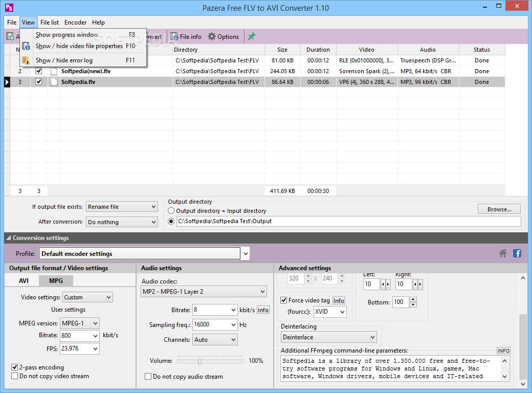Click the Right crop value field
532x393 pixels.
click(404, 284)
